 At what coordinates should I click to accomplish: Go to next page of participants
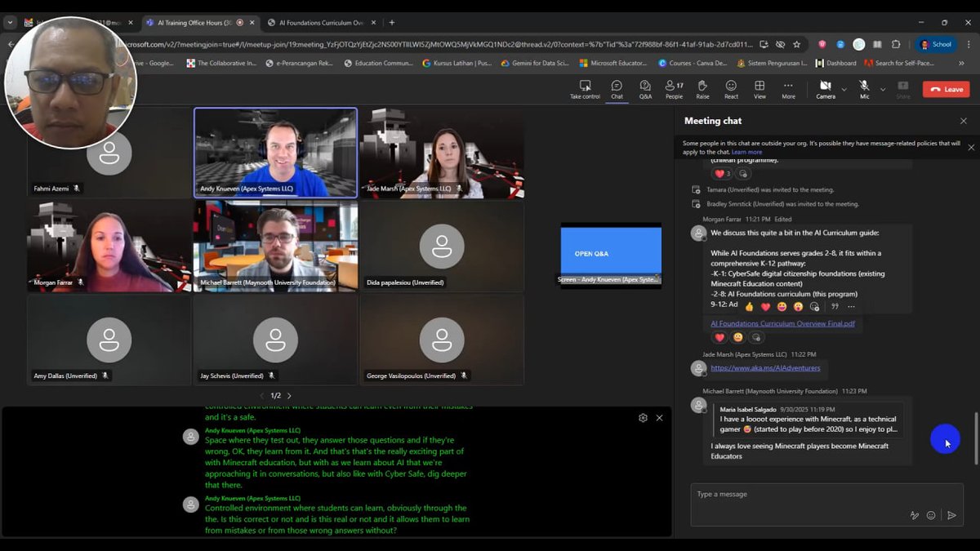pyautogui.click(x=289, y=396)
